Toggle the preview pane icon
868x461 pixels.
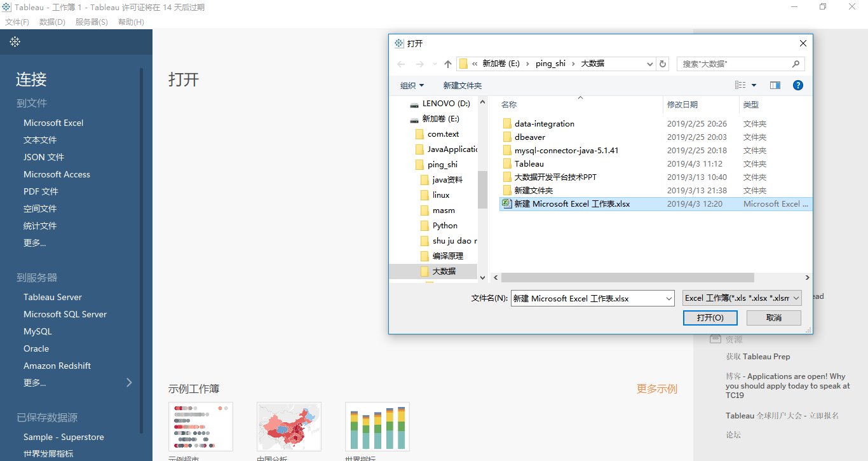click(x=775, y=85)
